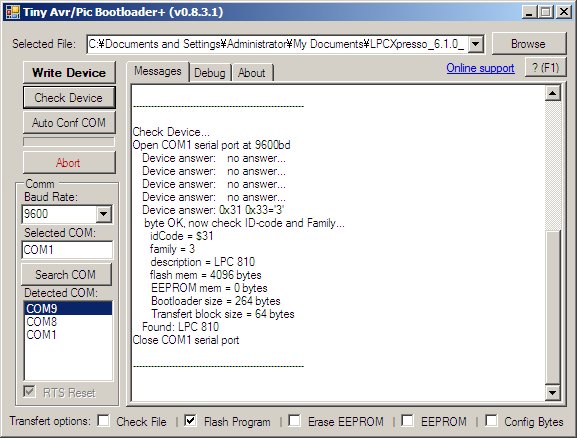Expand the Baud Rate dropdown
Viewport: 577px width, 438px height.
point(104,214)
